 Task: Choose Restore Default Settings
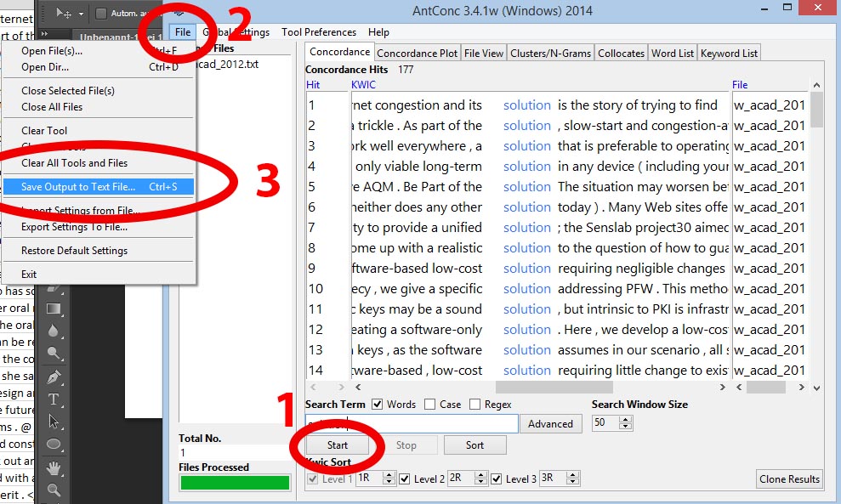(99, 251)
